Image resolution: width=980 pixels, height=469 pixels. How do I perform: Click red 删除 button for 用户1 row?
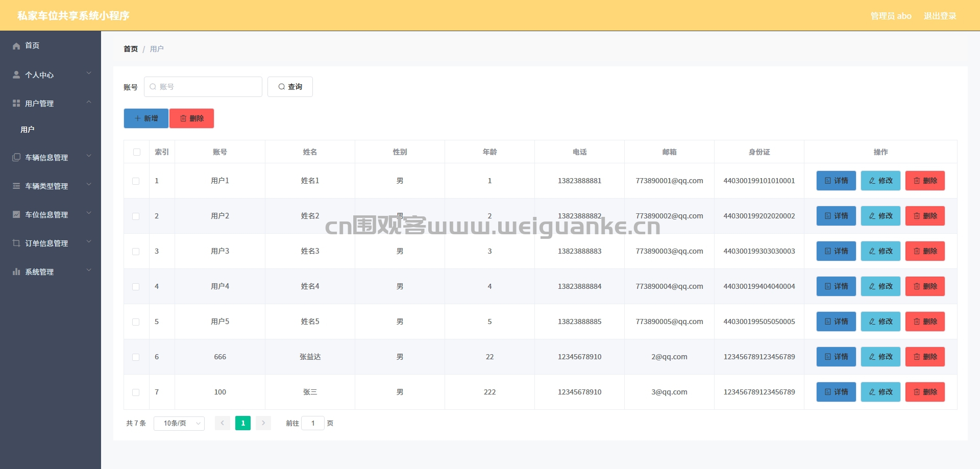point(925,181)
